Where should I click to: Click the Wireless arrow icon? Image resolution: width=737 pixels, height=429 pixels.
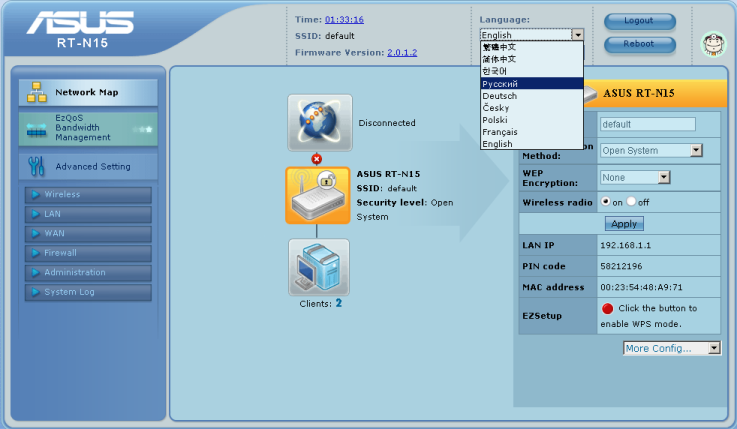(x=35, y=195)
